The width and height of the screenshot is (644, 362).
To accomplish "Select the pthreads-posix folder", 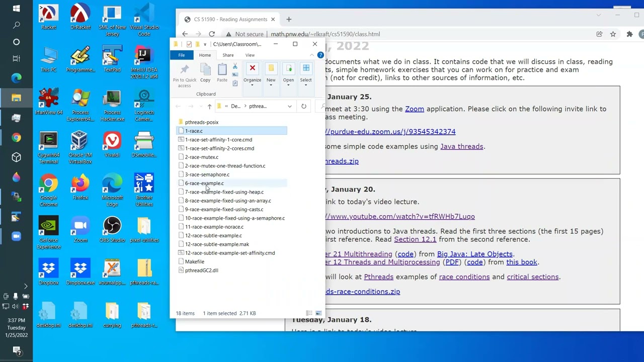I will [202, 122].
